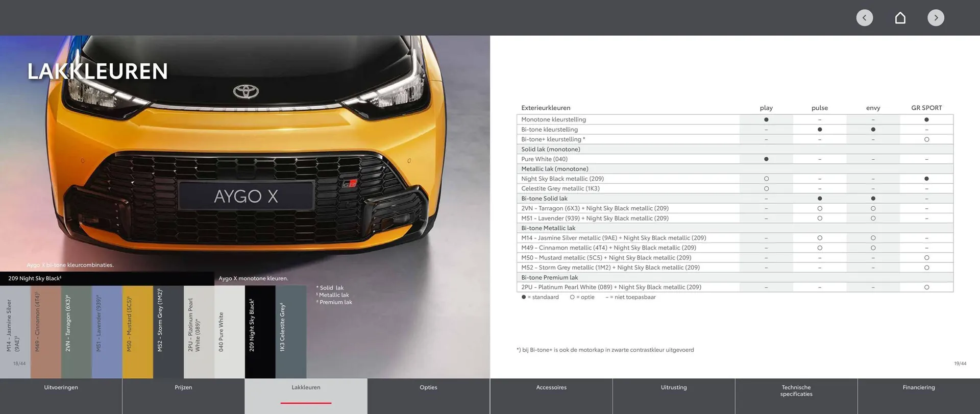Open the Financiering tab

(919, 396)
